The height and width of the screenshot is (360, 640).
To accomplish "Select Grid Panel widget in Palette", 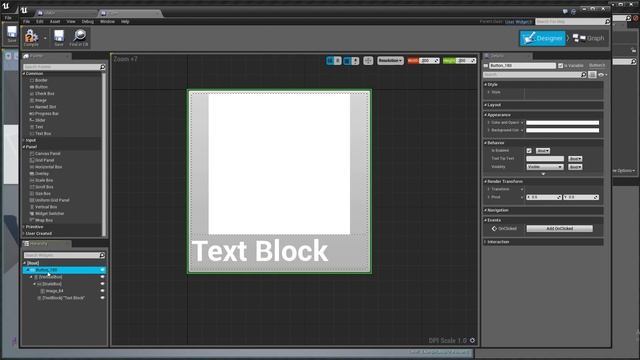I will coord(42,160).
